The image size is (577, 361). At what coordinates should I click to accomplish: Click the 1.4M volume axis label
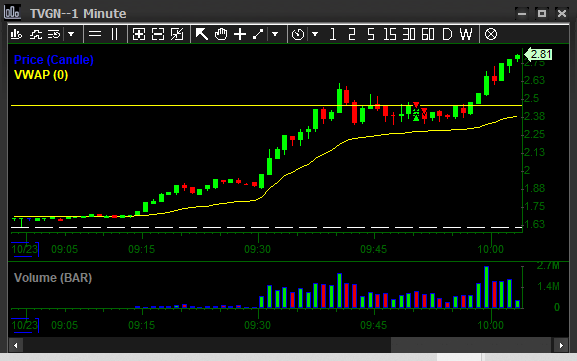(x=548, y=286)
